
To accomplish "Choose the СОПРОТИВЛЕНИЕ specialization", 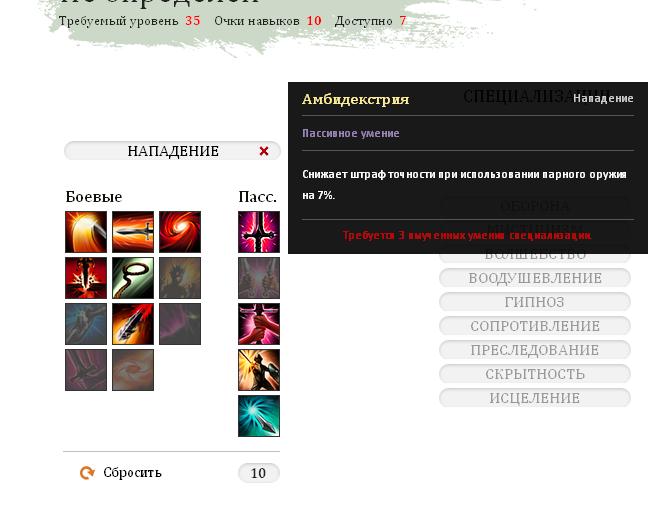I will tap(535, 326).
